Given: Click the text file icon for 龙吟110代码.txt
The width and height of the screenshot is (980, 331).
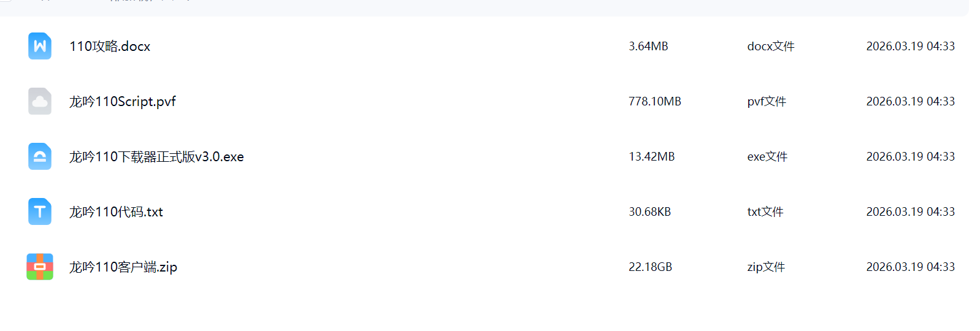Looking at the screenshot, I should tap(40, 211).
